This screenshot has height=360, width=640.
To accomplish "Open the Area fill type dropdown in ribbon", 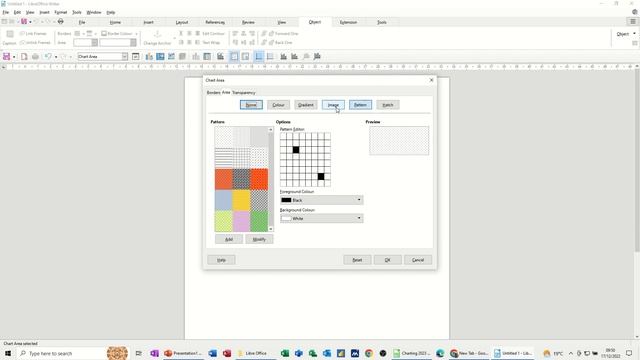I will pyautogui.click(x=95, y=42).
